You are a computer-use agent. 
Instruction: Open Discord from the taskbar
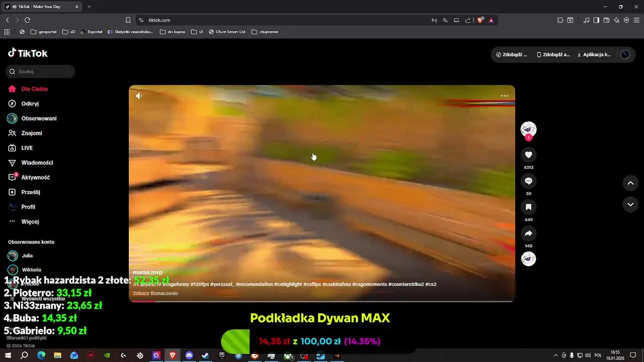189,355
